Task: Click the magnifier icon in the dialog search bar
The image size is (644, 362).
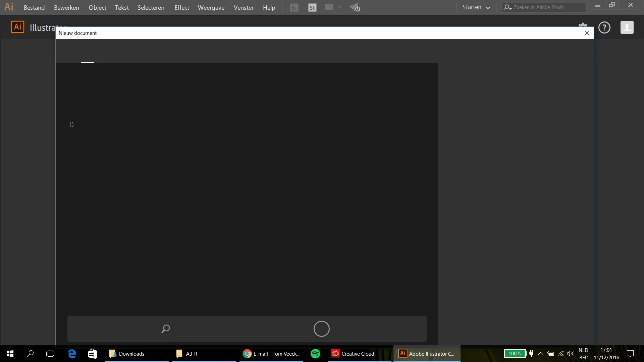Action: coord(166,328)
